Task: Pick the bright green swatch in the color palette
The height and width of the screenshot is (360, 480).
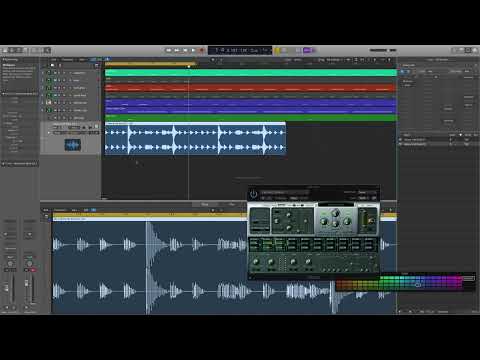Action: point(386,279)
